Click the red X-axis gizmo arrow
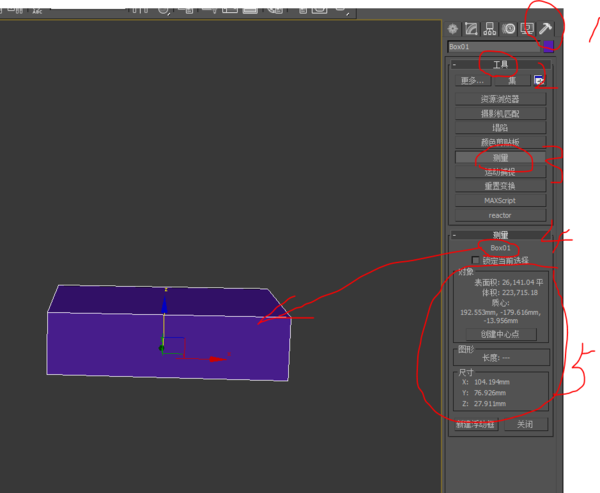 point(217,359)
